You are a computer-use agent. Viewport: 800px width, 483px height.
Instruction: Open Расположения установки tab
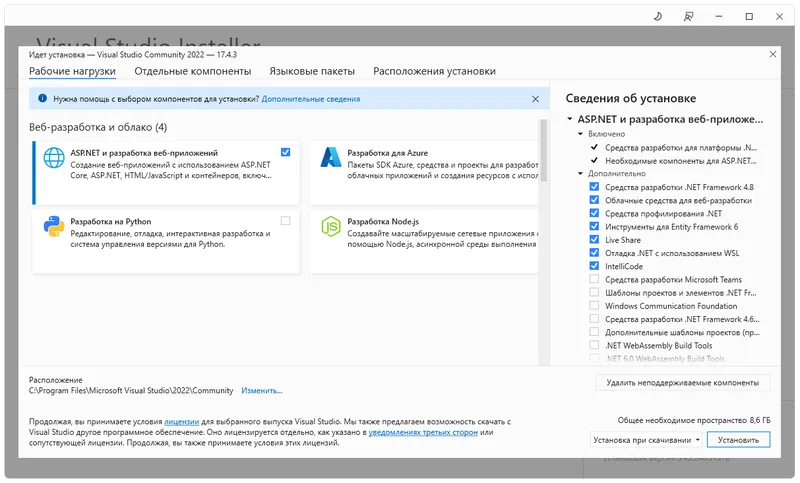[434, 71]
